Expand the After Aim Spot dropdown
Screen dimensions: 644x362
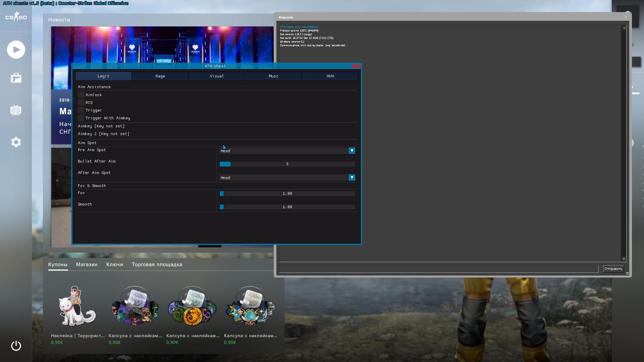352,178
